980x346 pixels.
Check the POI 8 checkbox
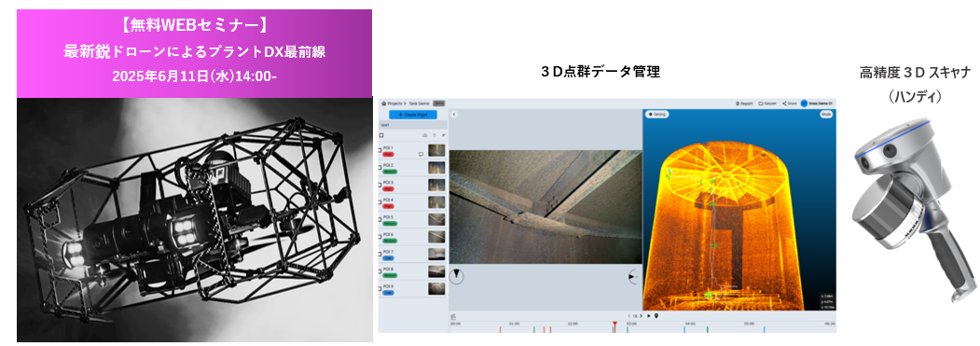(380, 271)
